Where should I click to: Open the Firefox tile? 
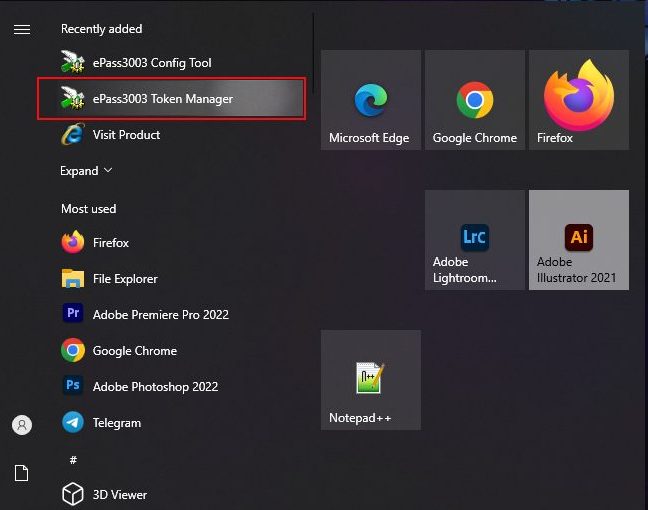click(x=579, y=100)
